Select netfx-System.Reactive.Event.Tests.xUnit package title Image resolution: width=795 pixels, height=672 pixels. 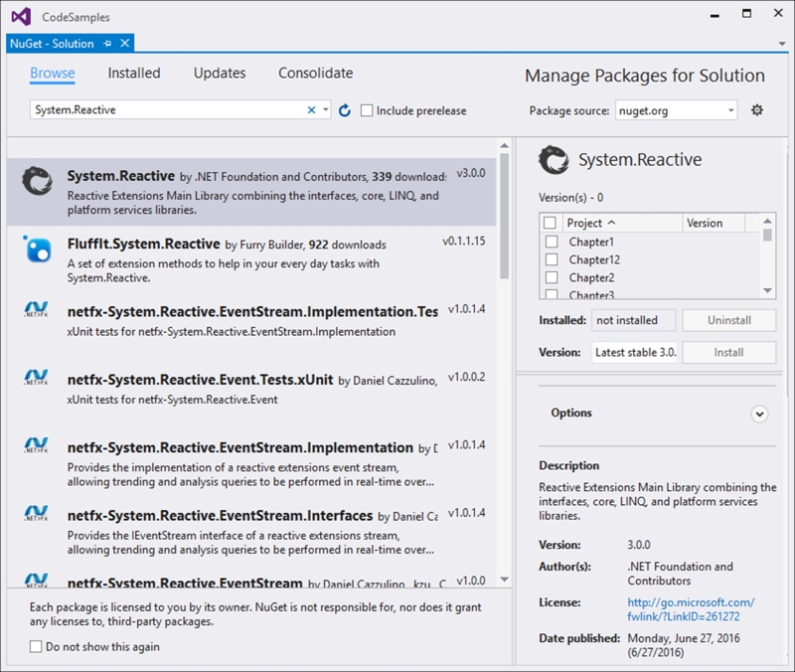coord(201,380)
